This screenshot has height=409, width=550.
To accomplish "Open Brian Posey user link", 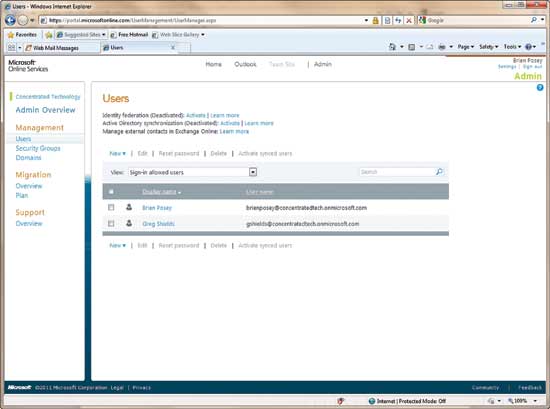I will click(x=157, y=208).
